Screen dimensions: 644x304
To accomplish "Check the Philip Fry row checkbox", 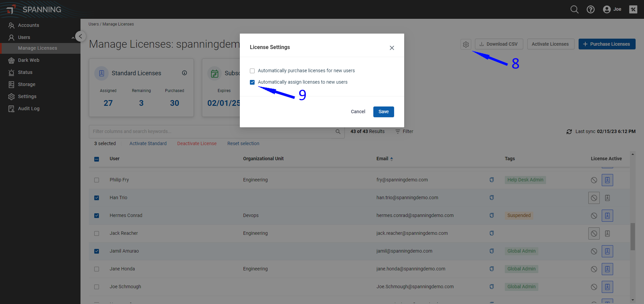I will coord(97,180).
